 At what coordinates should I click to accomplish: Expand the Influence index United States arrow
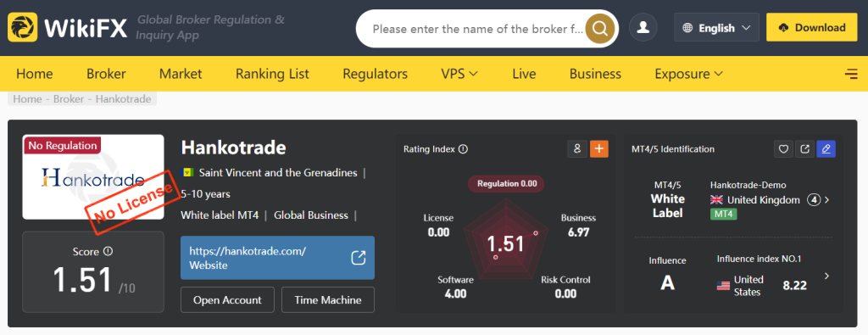pos(826,276)
